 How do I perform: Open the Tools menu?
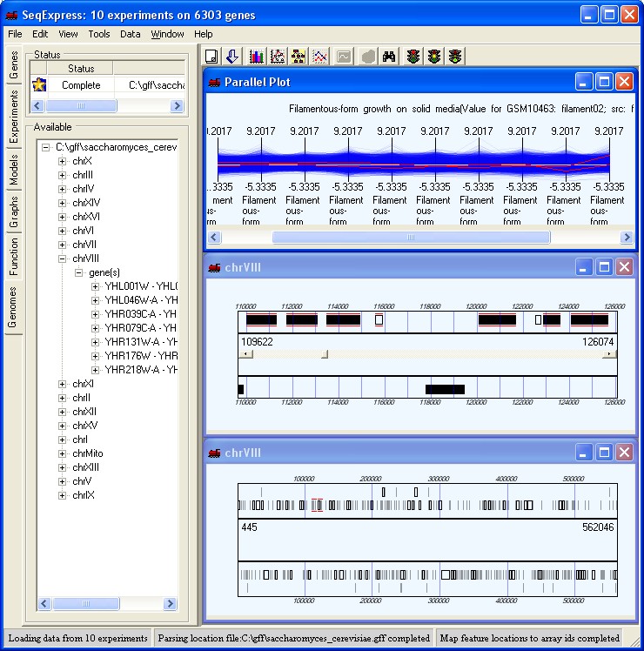pyautogui.click(x=98, y=34)
